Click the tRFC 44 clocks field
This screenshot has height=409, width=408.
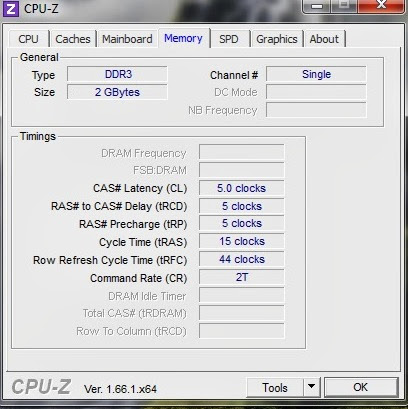242,259
